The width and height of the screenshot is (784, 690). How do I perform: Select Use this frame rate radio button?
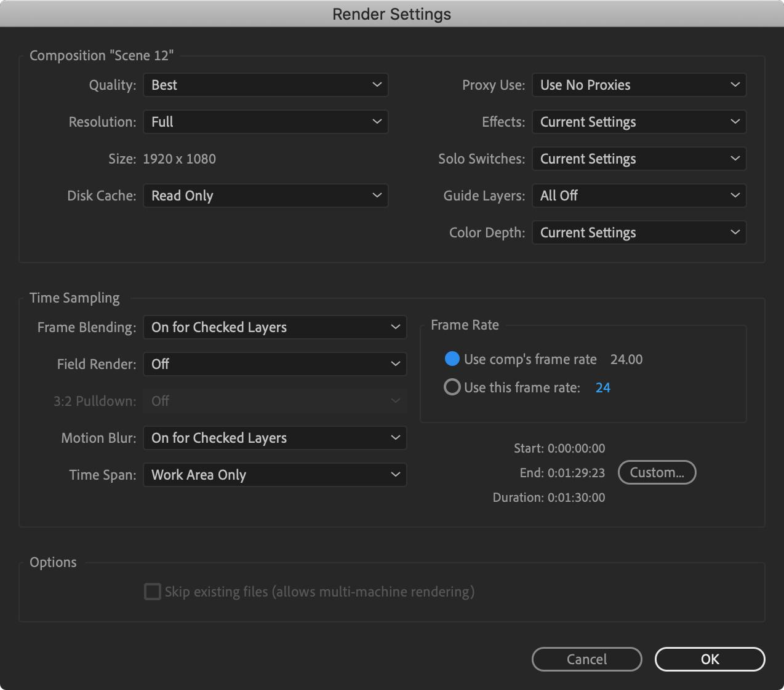452,387
